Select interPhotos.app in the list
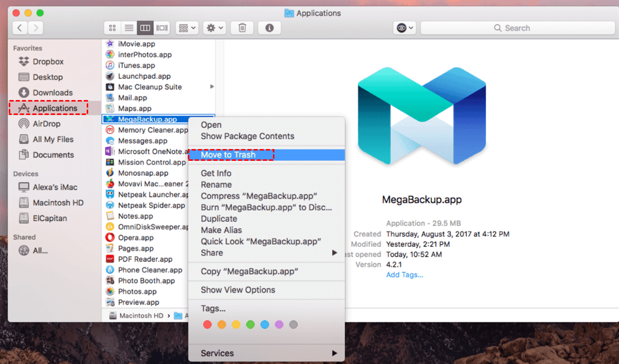 pos(145,55)
